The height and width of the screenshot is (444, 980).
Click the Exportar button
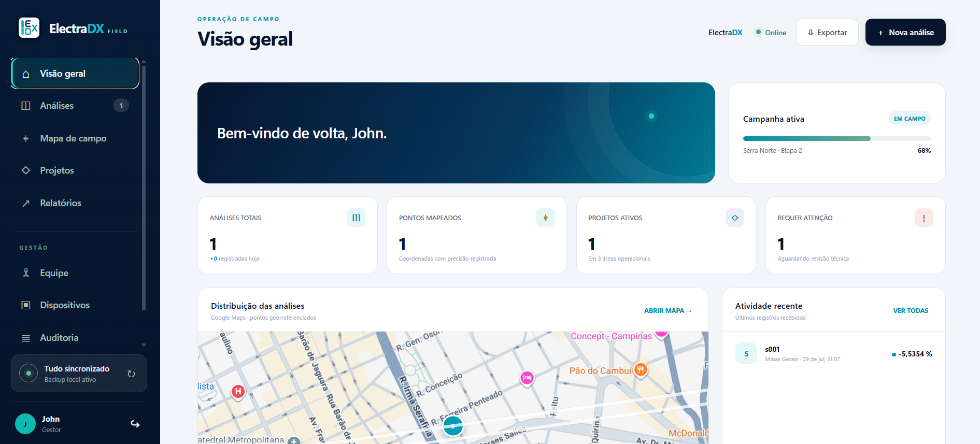click(x=827, y=32)
